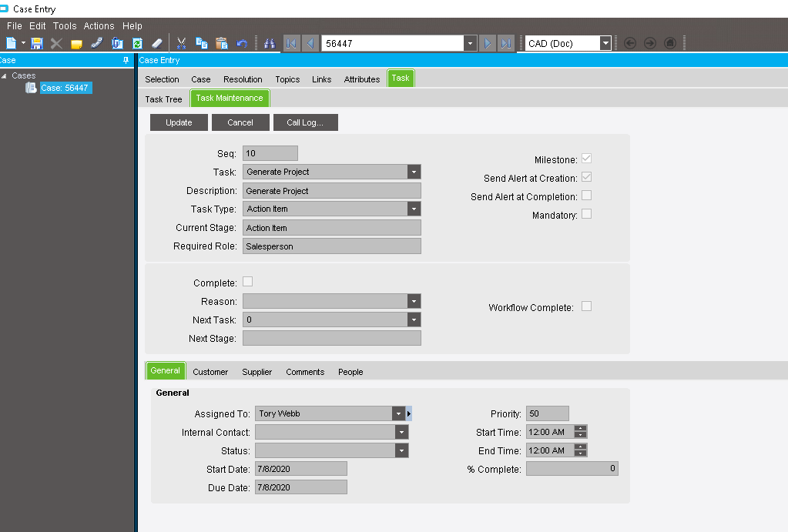
Task: Open the New icon dropdown arrow
Action: [x=23, y=43]
